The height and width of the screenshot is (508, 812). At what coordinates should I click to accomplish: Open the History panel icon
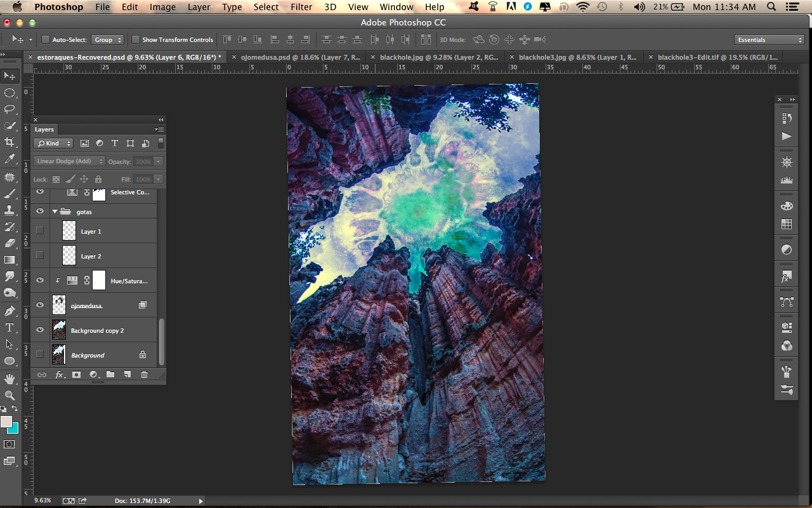tap(787, 117)
